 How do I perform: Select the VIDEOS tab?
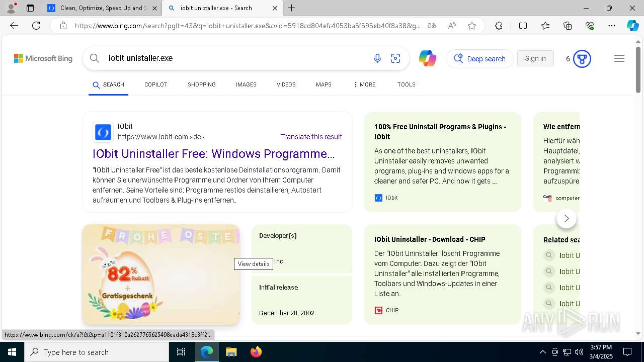click(x=286, y=84)
